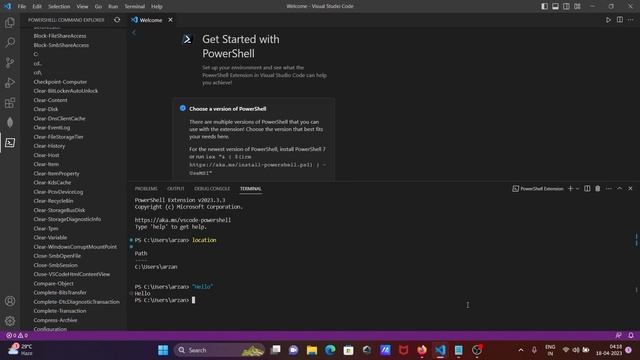Split the editor to the right
Viewport: 640px width, 360px height.
620,20
